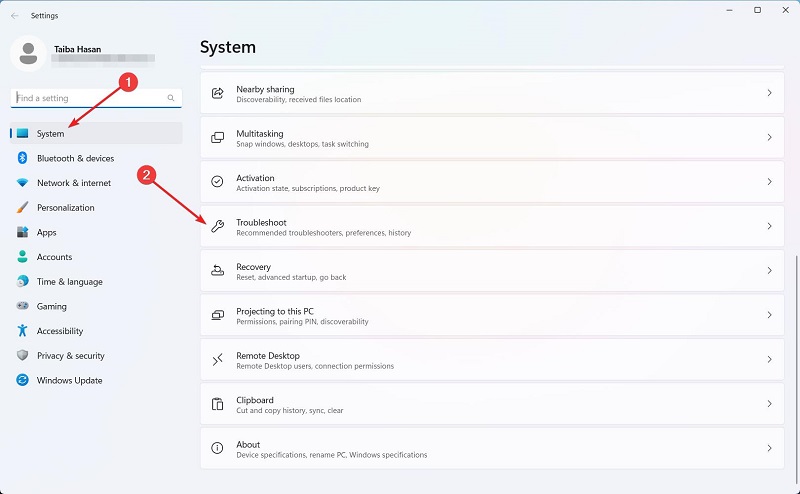The height and width of the screenshot is (494, 800).
Task: Expand the Recovery chevron
Action: point(769,271)
